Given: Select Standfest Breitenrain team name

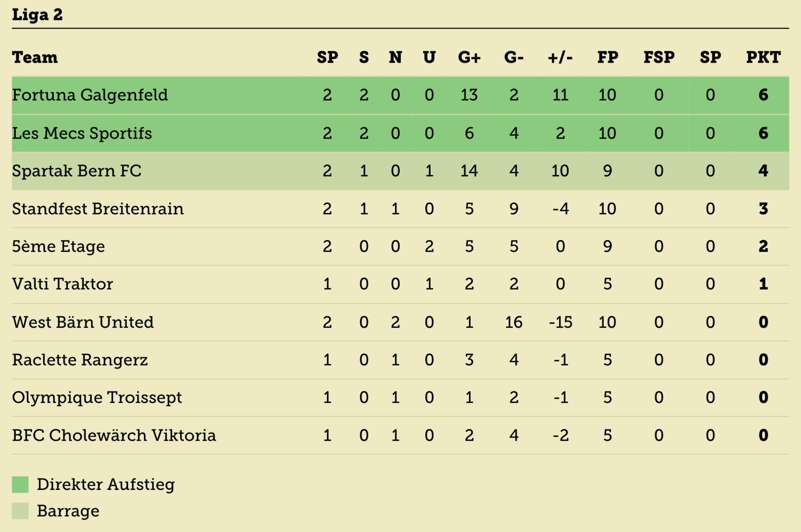Looking at the screenshot, I should tap(98, 209).
